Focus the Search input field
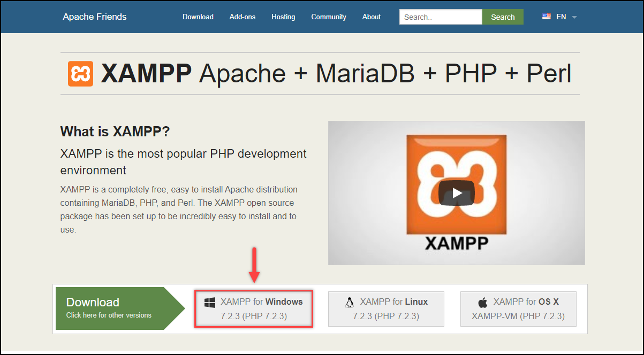Image resolution: width=644 pixels, height=355 pixels. click(441, 17)
